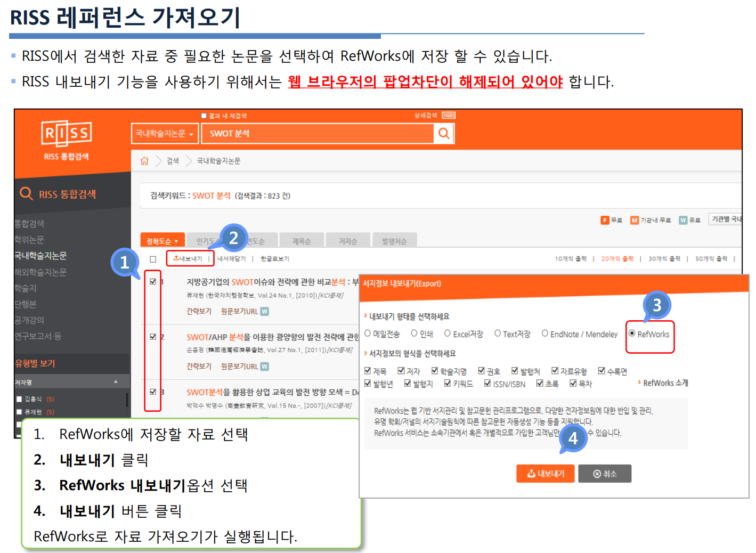This screenshot has height=553, width=756.
Task: Click the 내서재담기 link
Action: 232,259
